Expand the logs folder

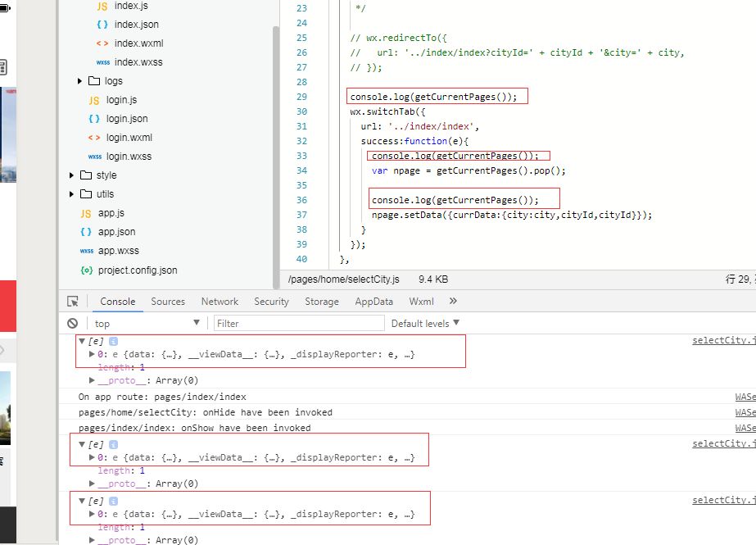[x=80, y=81]
